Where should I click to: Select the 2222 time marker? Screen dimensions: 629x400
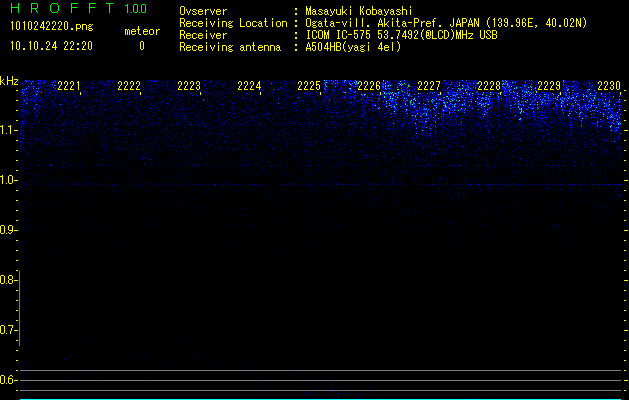(x=129, y=86)
